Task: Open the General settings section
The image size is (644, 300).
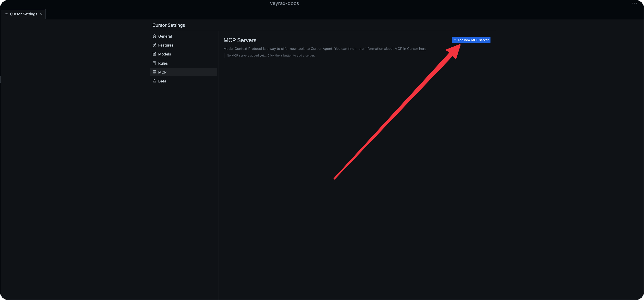Action: pyautogui.click(x=165, y=36)
